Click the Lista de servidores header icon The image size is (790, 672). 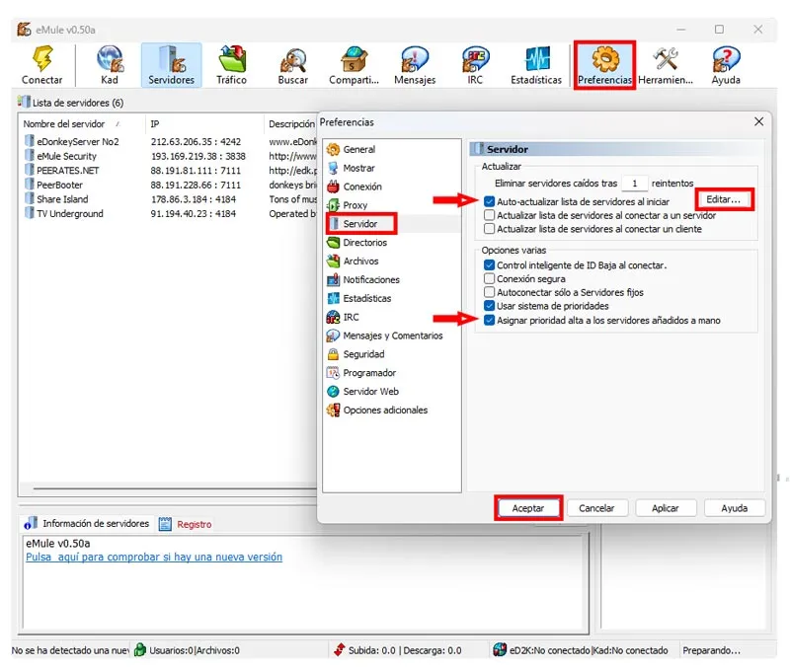24,102
